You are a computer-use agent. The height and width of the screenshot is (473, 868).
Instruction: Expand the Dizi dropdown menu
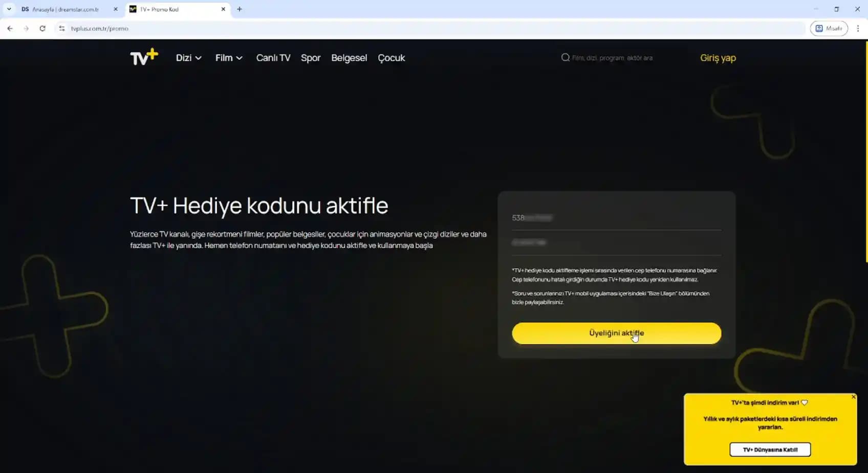(x=188, y=58)
